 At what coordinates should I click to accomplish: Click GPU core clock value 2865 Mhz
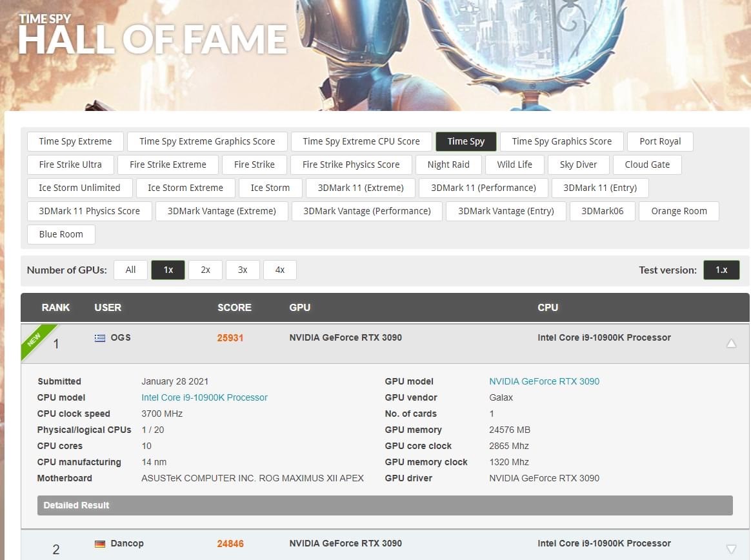[x=509, y=446]
